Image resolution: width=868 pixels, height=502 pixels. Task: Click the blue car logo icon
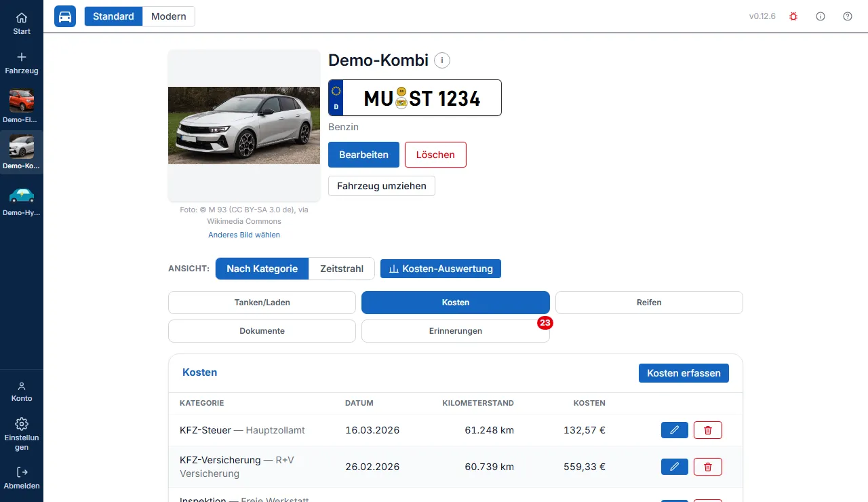pos(65,16)
